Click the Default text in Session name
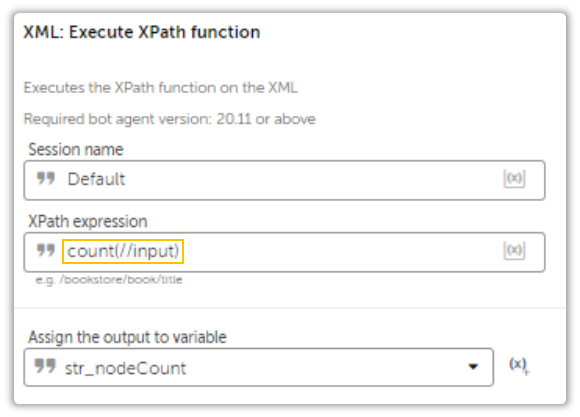 click(x=96, y=179)
